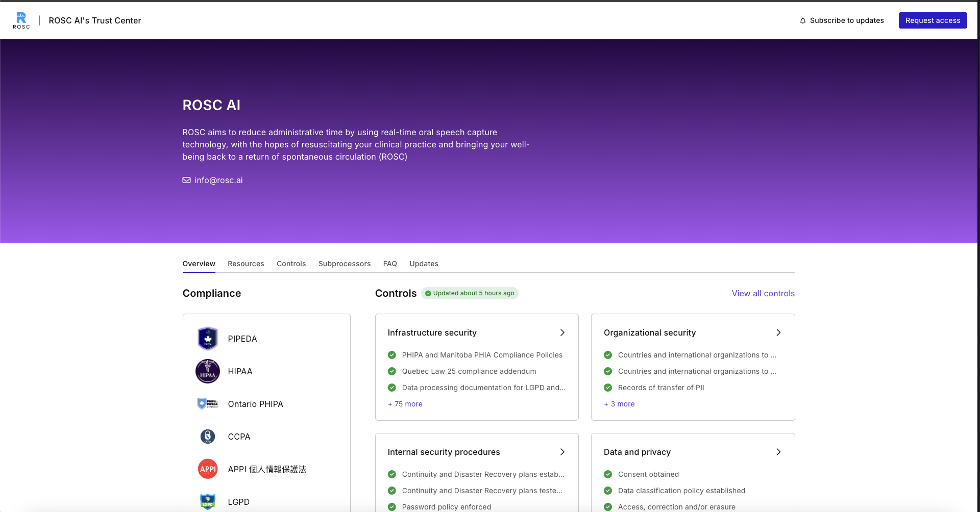Open the FAQ tab
Image resolution: width=980 pixels, height=512 pixels.
(x=390, y=264)
